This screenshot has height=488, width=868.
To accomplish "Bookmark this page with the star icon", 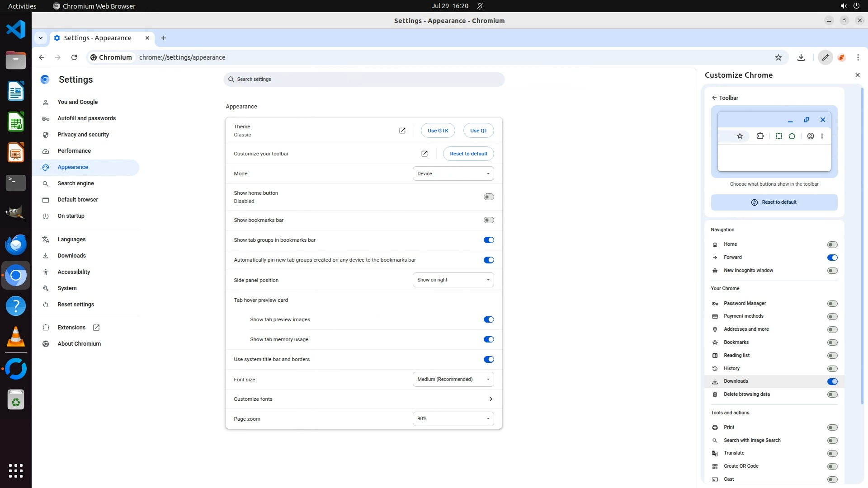I will click(x=778, y=57).
